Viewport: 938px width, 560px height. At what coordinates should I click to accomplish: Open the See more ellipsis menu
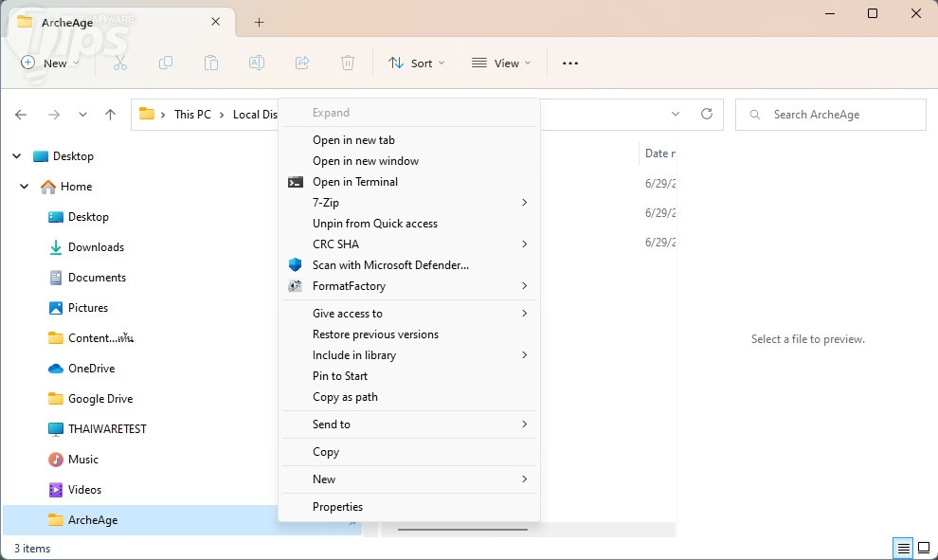click(x=569, y=63)
